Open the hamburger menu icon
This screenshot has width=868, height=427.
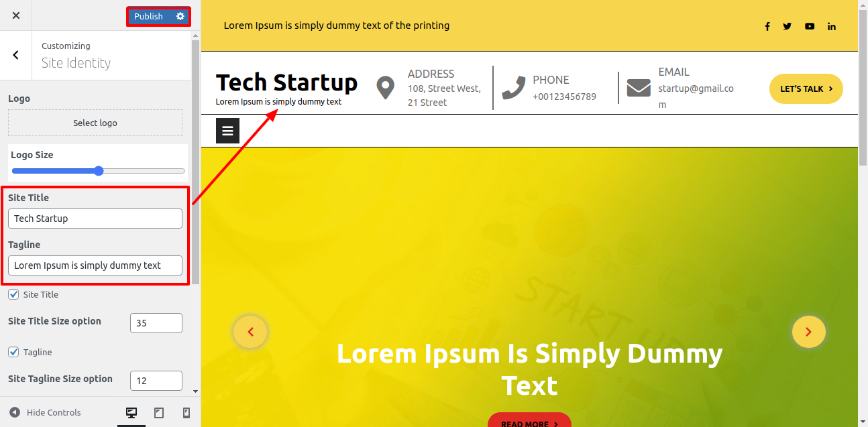227,131
